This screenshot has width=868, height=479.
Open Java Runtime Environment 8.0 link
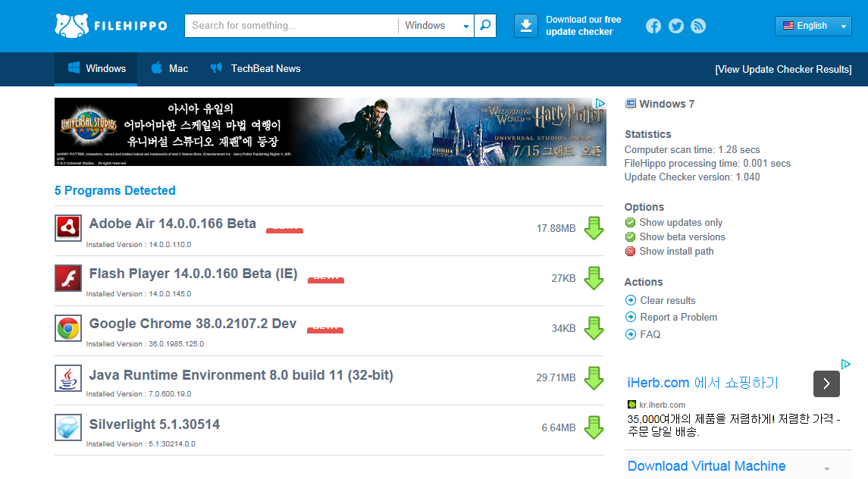tap(241, 375)
